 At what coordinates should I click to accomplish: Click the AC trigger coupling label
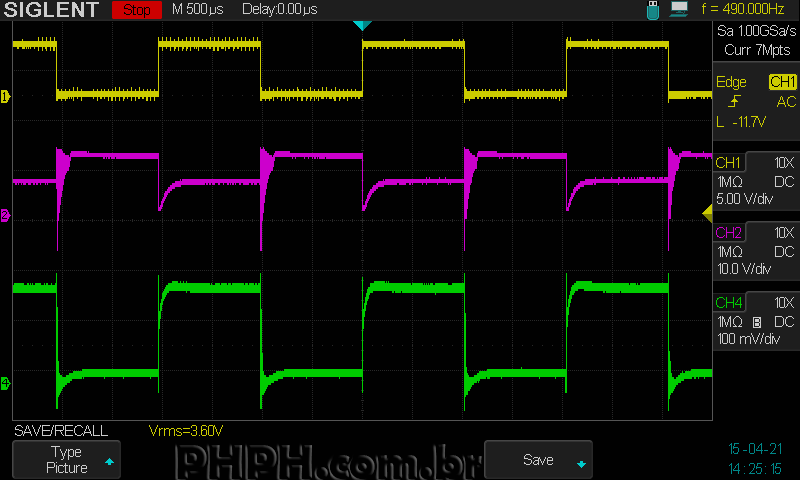[786, 102]
